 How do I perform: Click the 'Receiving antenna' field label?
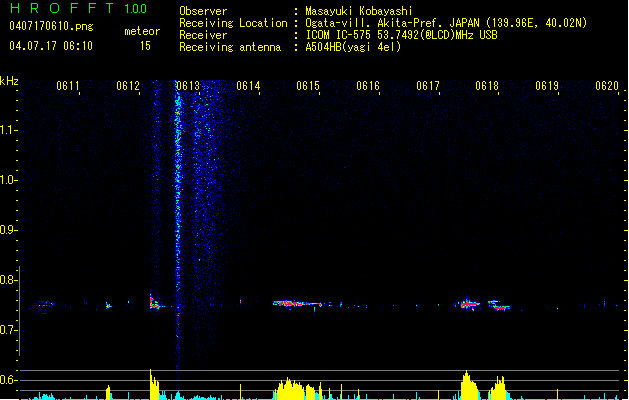pyautogui.click(x=230, y=47)
